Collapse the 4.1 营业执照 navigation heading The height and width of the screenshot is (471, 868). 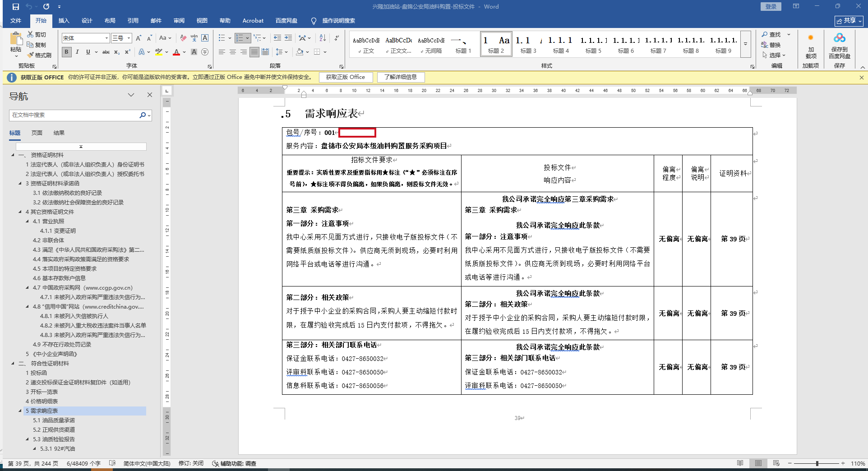[27, 222]
